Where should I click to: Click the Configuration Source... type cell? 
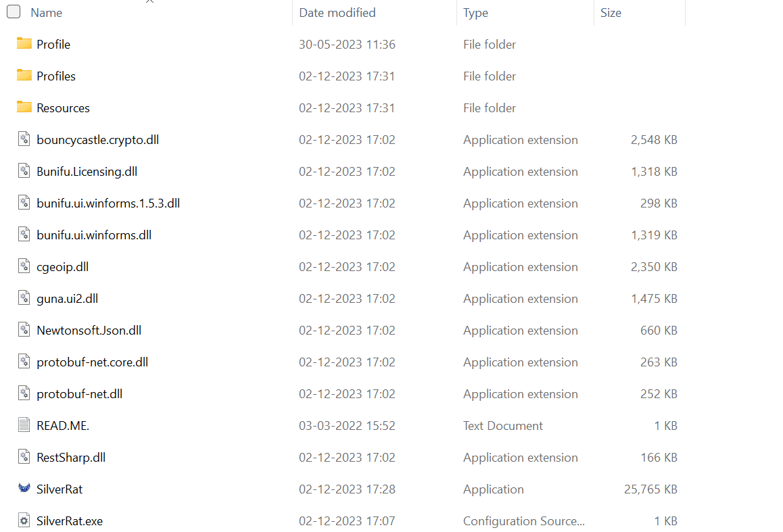[524, 521]
